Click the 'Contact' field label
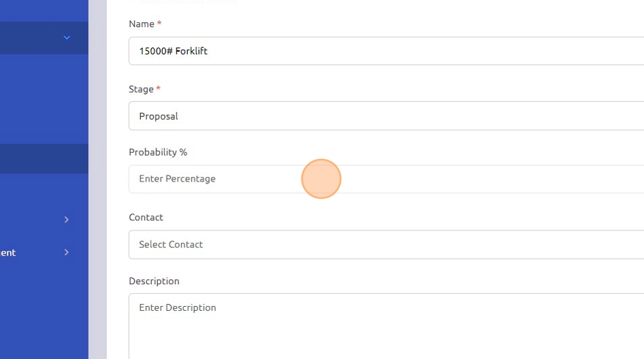 coord(146,218)
